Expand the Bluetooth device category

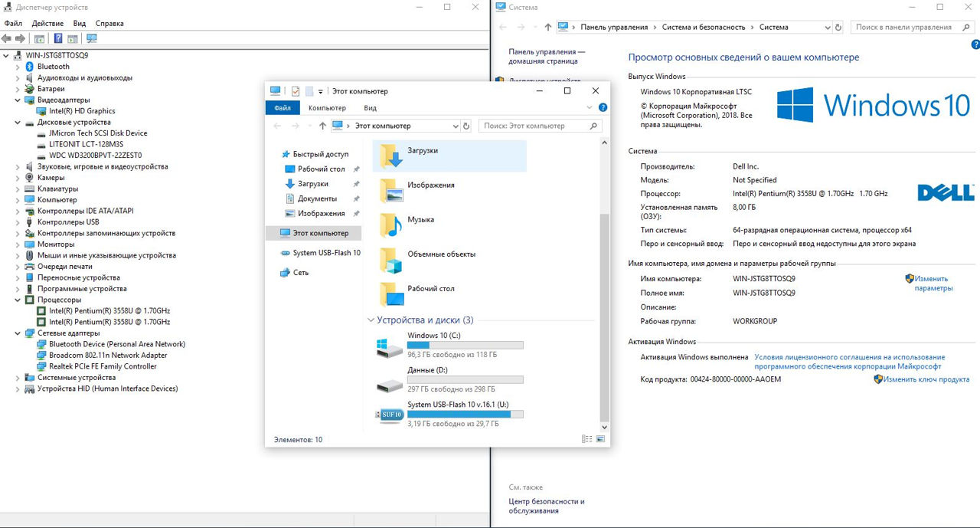click(18, 67)
